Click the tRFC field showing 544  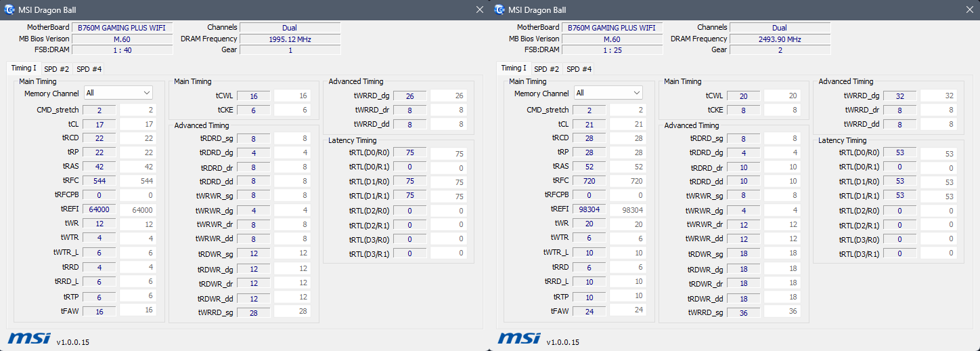[x=99, y=181]
